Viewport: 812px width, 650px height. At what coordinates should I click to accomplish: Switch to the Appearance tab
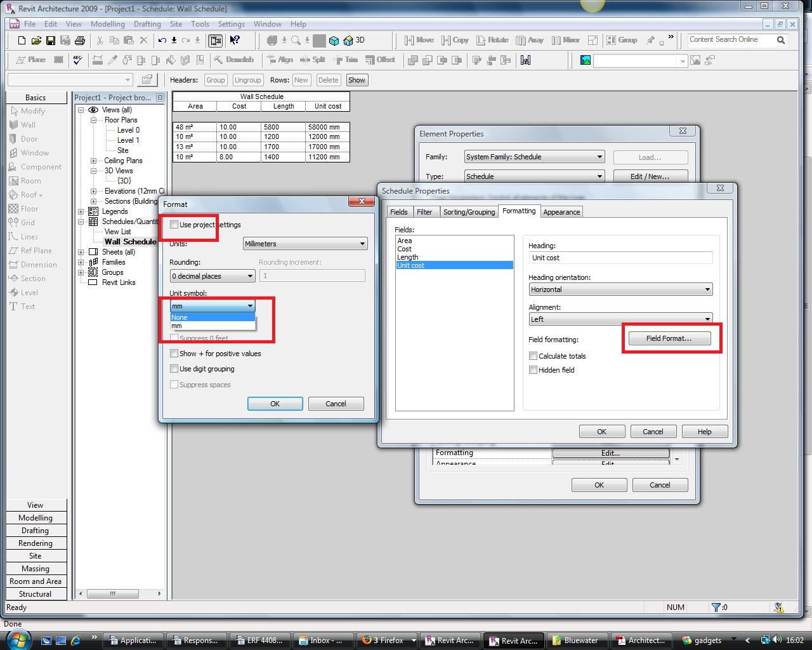[x=561, y=212]
